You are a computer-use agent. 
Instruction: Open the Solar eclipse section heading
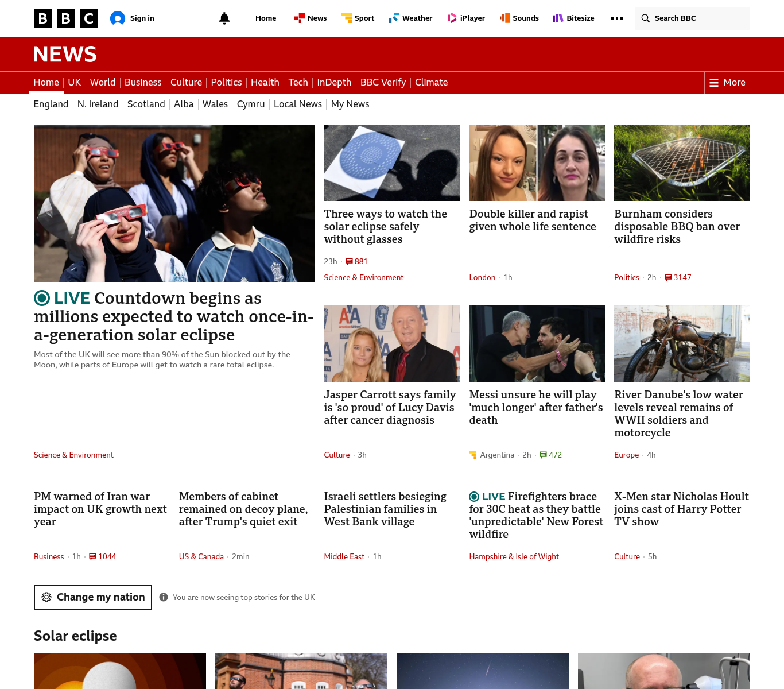(x=75, y=636)
